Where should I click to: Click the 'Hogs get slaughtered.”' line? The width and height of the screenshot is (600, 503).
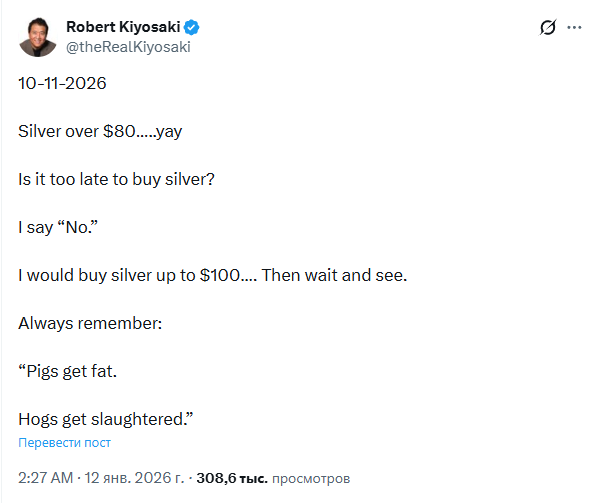[x=105, y=419]
